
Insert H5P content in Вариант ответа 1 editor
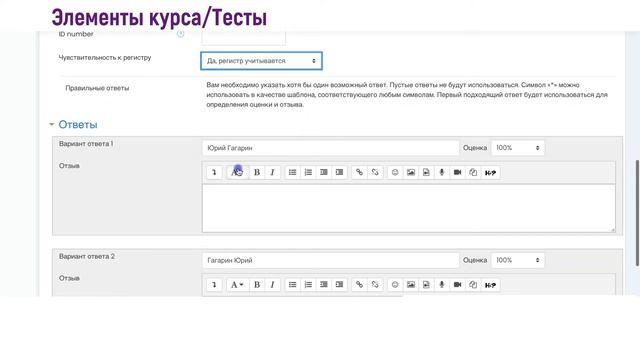click(490, 172)
